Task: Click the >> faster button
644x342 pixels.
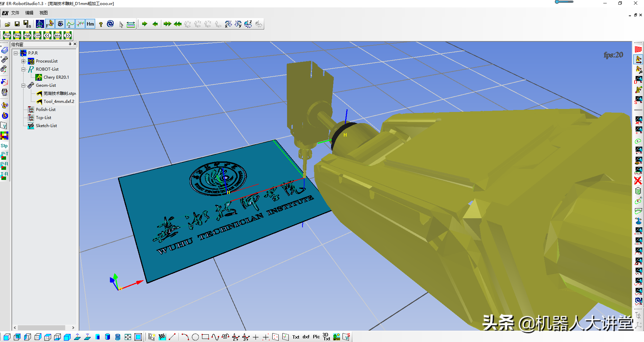Action: pos(68,35)
